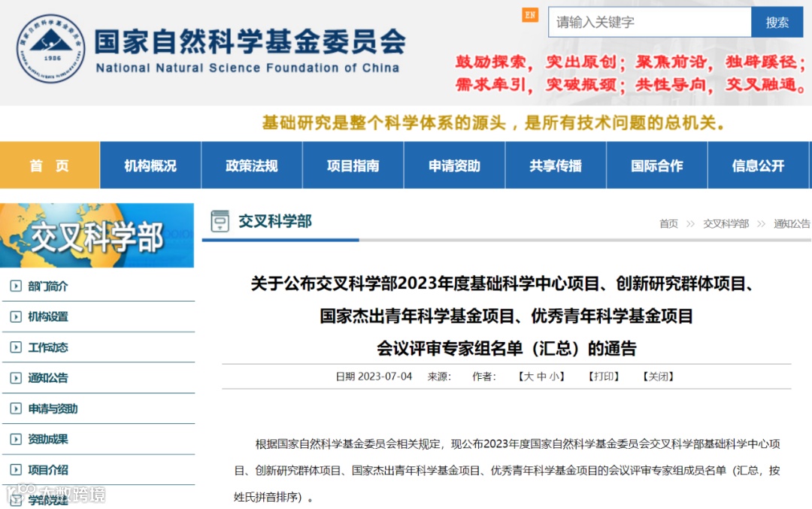Click the arrow icon beside 项目介绍
This screenshot has height=509, width=812.
(16, 470)
